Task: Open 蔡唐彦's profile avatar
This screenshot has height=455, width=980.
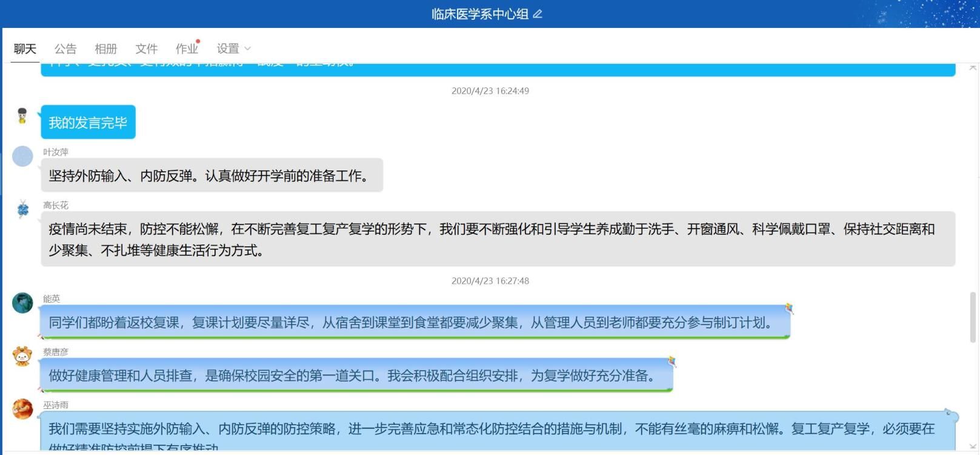Action: (x=22, y=356)
